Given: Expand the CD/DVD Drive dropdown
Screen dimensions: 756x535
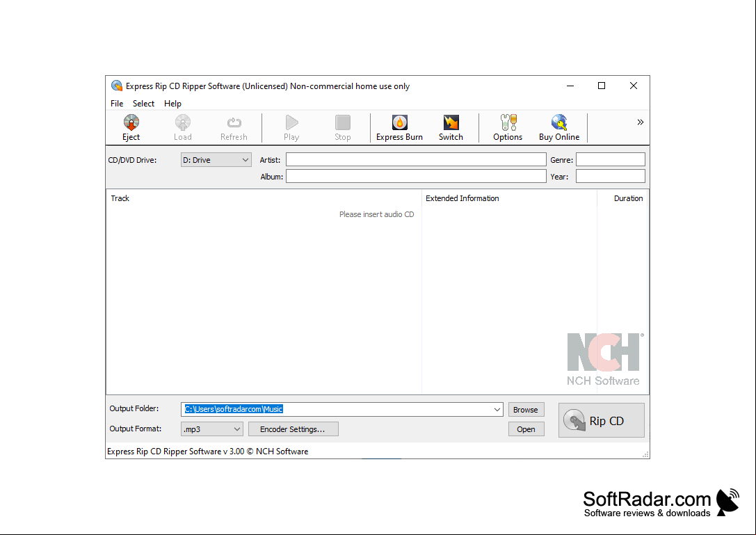Looking at the screenshot, I should point(216,160).
